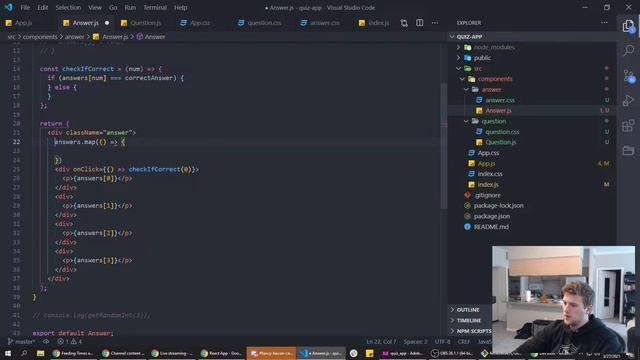Collapse the QUIZ-APP root section
Image resolution: width=640 pixels, height=360 pixels.
tap(452, 37)
